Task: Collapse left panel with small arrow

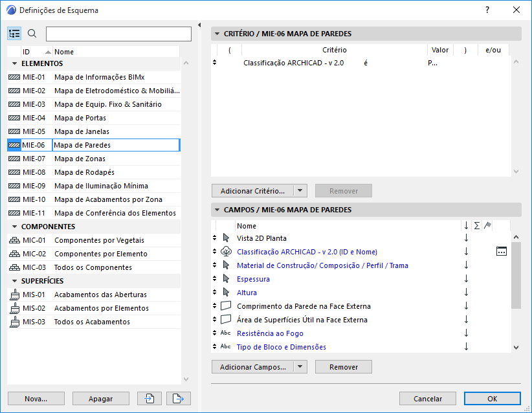Action: click(x=199, y=25)
